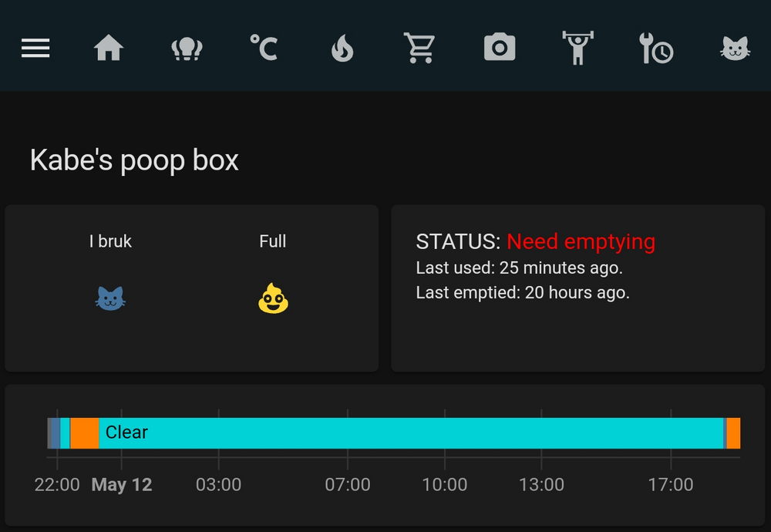Open the wrench-and-clock maintenance view

[x=656, y=49]
